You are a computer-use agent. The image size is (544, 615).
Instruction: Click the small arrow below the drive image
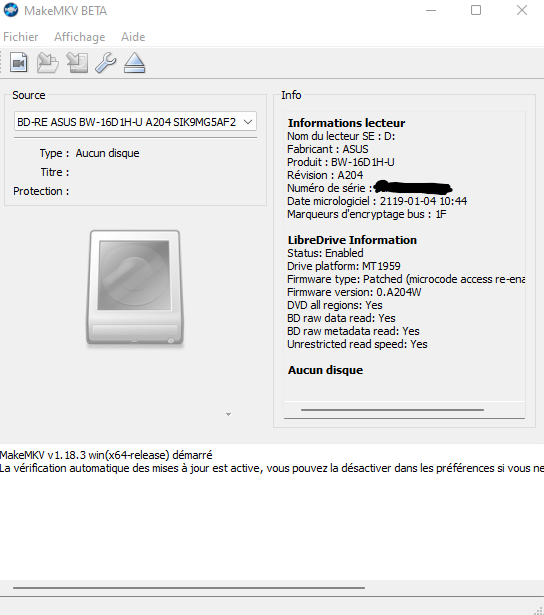228,414
